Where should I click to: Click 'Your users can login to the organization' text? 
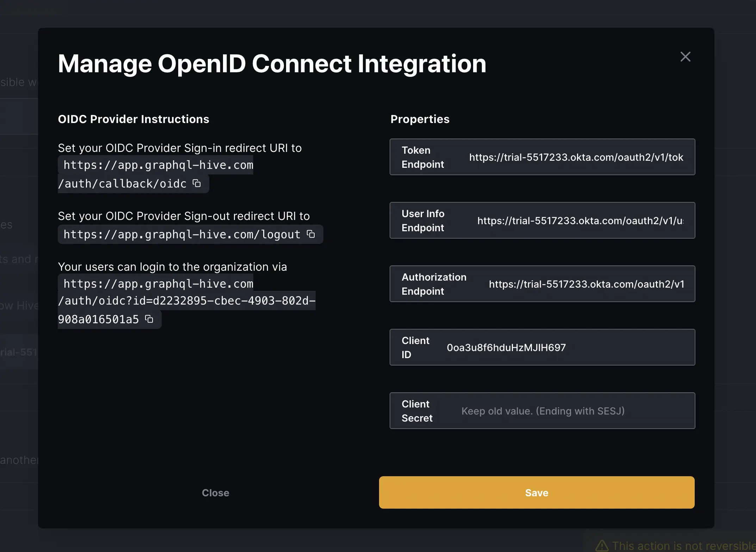point(172,267)
